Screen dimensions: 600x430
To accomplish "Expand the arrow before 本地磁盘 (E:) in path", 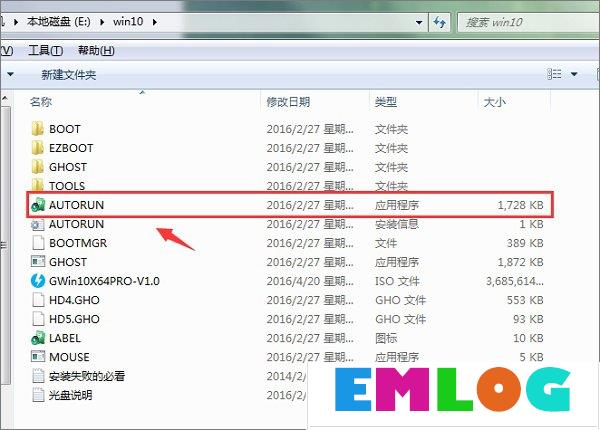I will tap(16, 22).
